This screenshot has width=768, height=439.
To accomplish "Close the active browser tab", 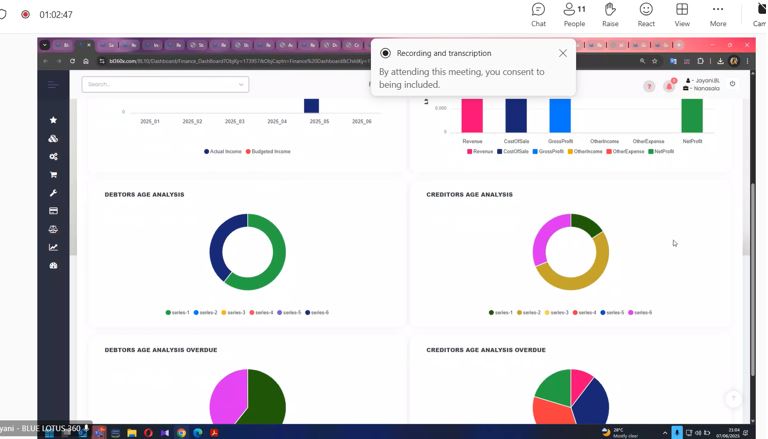I will tap(89, 45).
